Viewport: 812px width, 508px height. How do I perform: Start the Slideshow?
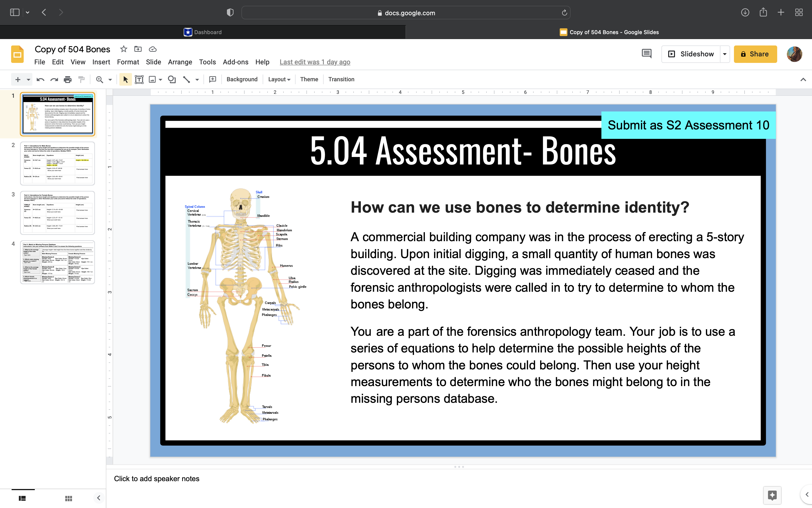(x=691, y=54)
